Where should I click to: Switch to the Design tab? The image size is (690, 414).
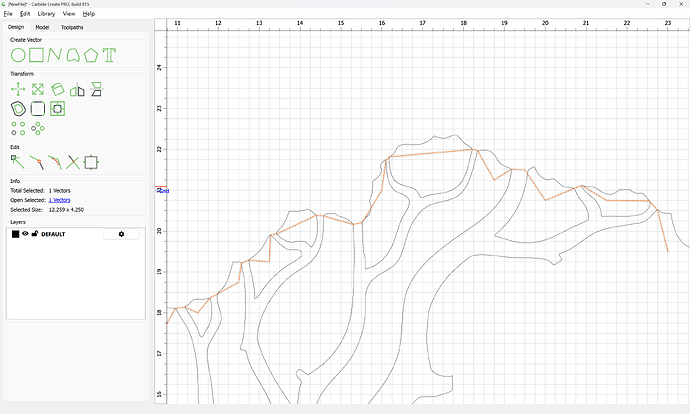pyautogui.click(x=16, y=27)
